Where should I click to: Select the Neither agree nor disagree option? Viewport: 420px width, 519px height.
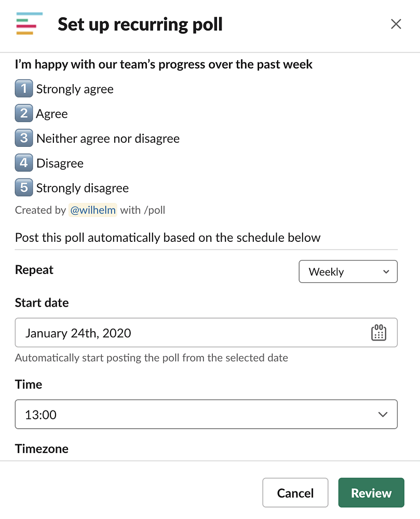[108, 139]
